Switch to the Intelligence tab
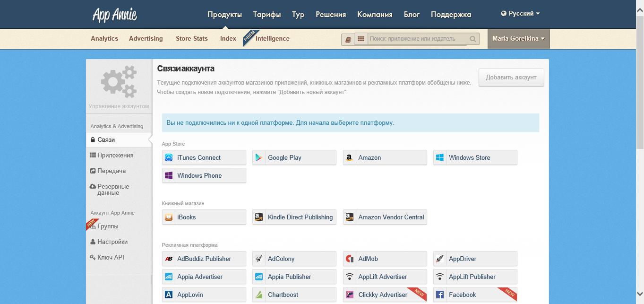This screenshot has height=304, width=644. pos(273,39)
